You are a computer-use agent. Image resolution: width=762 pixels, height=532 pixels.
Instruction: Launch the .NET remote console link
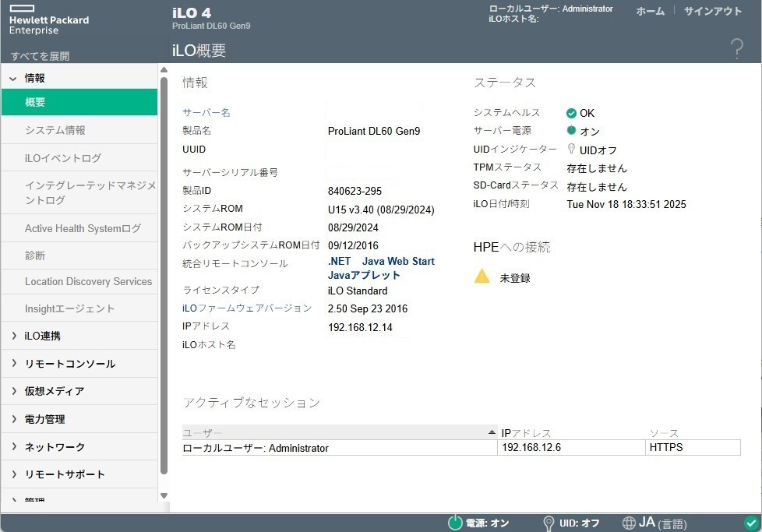pos(339,261)
